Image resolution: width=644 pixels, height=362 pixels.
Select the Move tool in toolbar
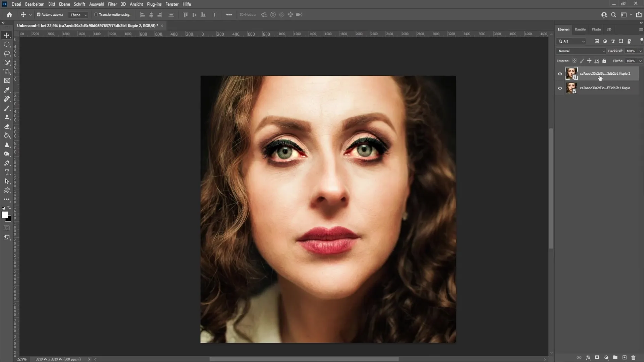tap(7, 35)
